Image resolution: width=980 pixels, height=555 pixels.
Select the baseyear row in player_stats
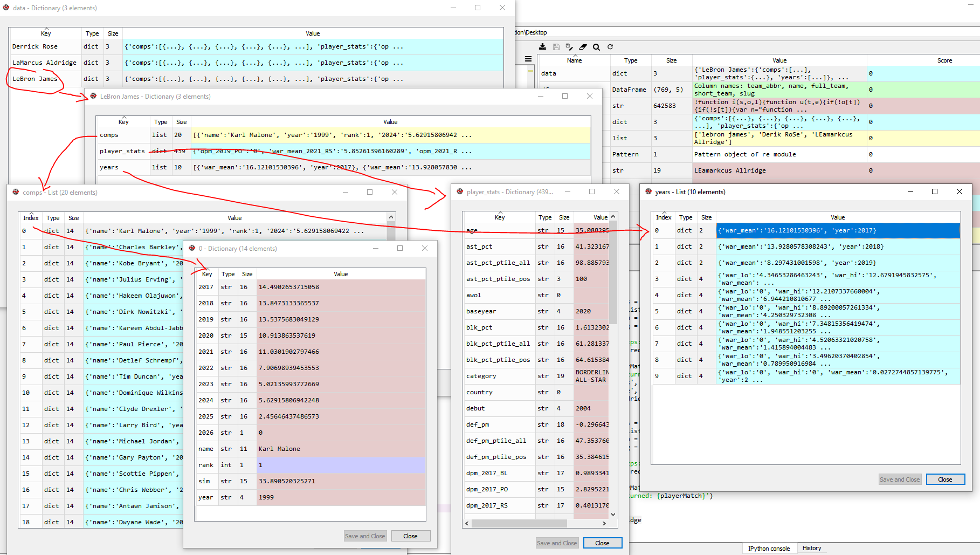coord(536,311)
